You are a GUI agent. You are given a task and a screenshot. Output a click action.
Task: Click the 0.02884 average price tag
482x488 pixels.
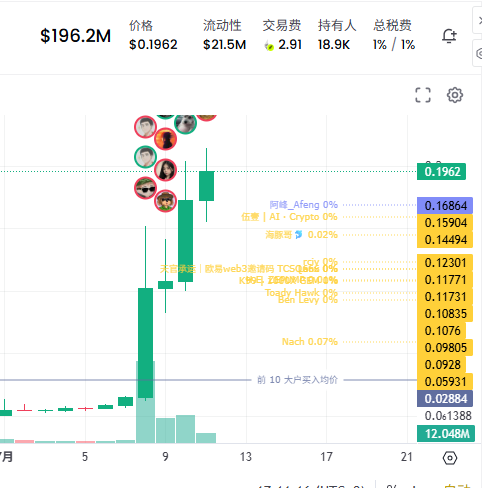(445, 399)
